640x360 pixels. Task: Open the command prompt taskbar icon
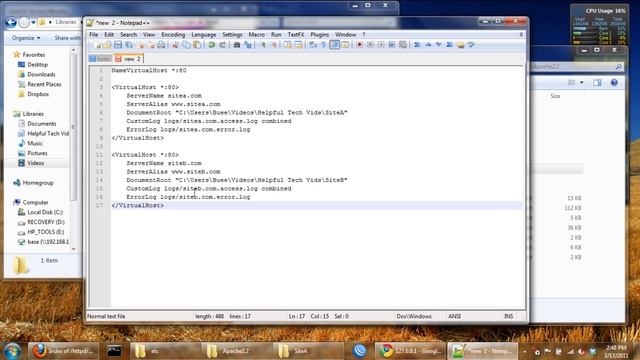click(114, 351)
